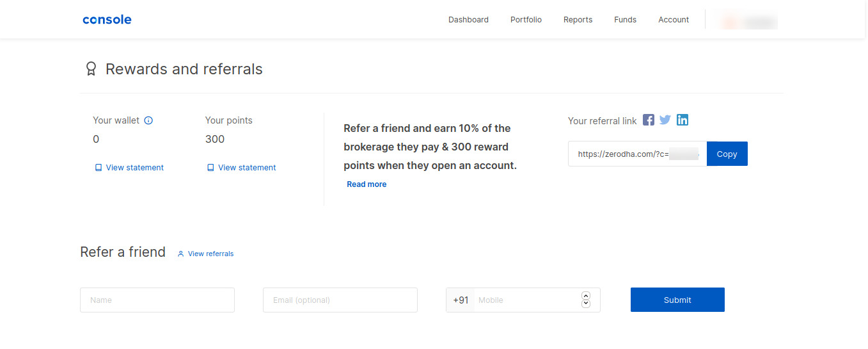Open the Console logo home link

pyautogui.click(x=107, y=19)
